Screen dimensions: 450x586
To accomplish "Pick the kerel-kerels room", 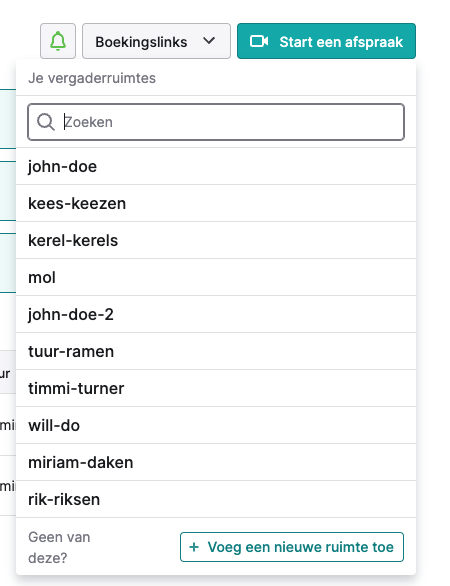I will click(x=216, y=240).
